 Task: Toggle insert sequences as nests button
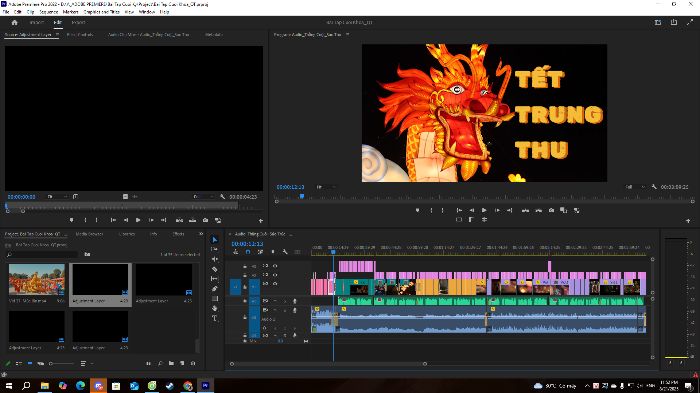[x=236, y=252]
